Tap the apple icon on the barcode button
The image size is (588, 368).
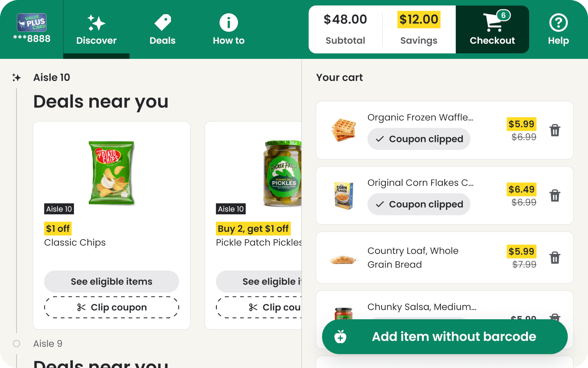pos(340,336)
